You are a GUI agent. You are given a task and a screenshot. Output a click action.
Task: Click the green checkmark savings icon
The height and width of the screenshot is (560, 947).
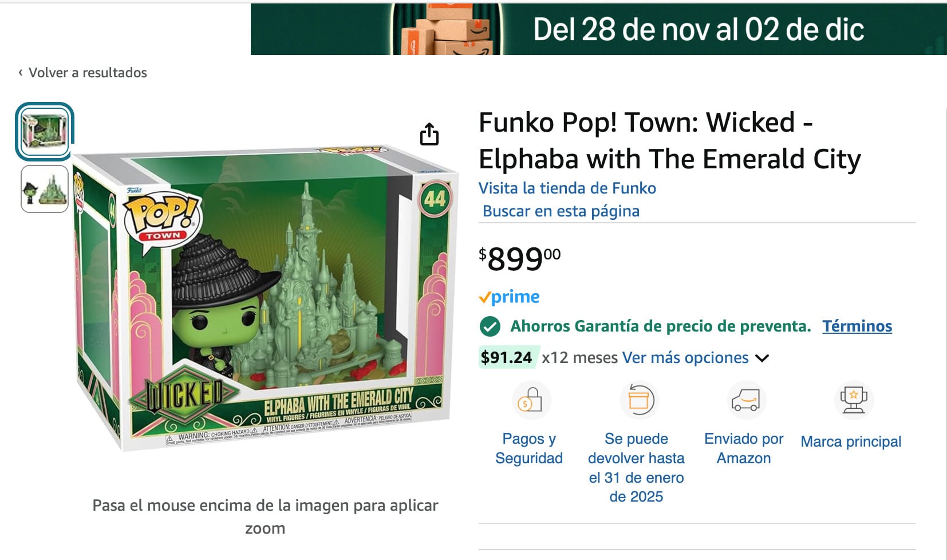coord(490,326)
